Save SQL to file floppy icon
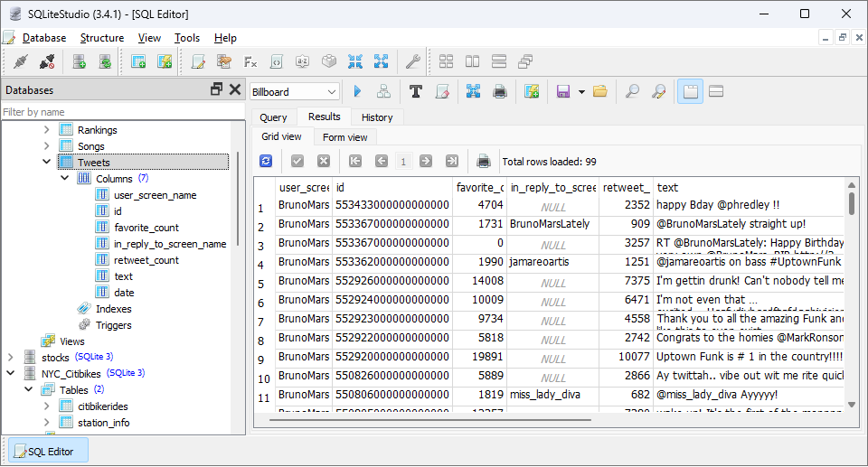This screenshot has height=467, width=868. click(x=563, y=91)
